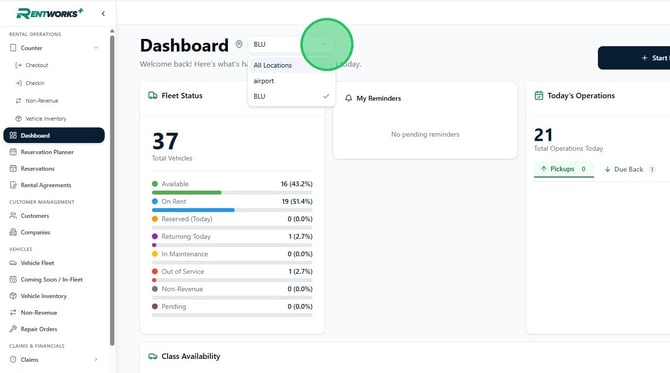This screenshot has height=373, width=670.
Task: Click the RentWorks+ logo
Action: 50,13
